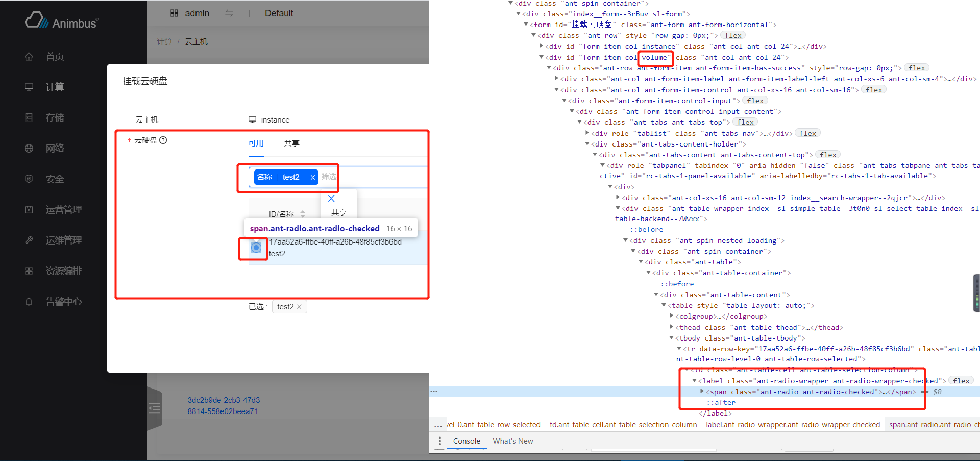Open the 告警中心 alert bell icon
Viewport: 980px width, 461px height.
coord(29,301)
